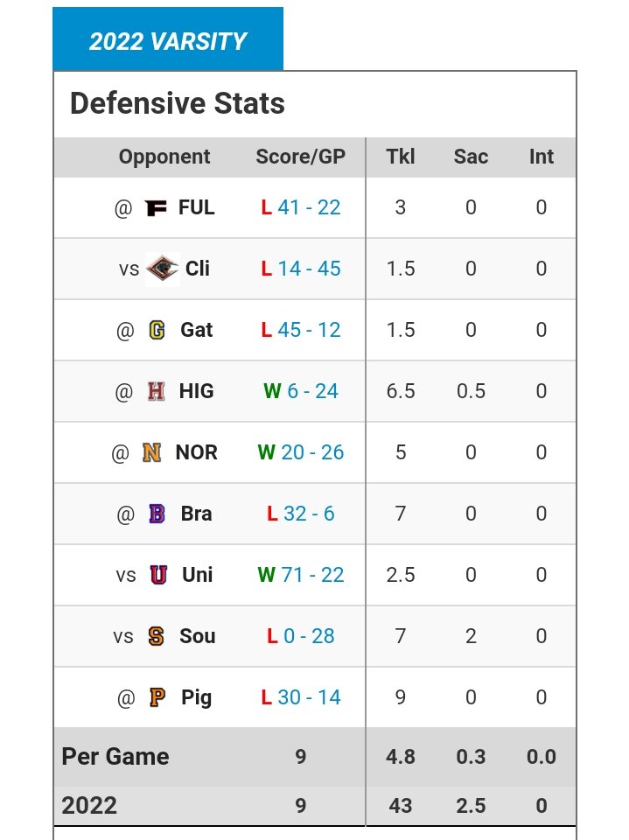Viewport: 629px width, 840px height.
Task: Click the Bra purple B logo
Action: point(157,514)
